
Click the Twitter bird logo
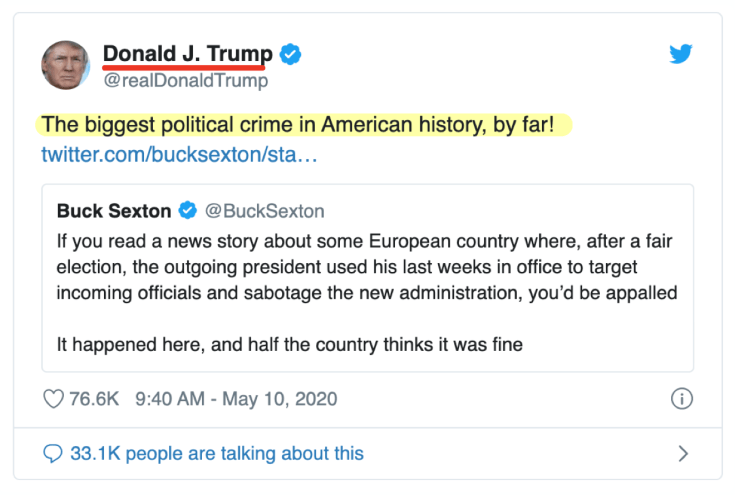click(681, 53)
